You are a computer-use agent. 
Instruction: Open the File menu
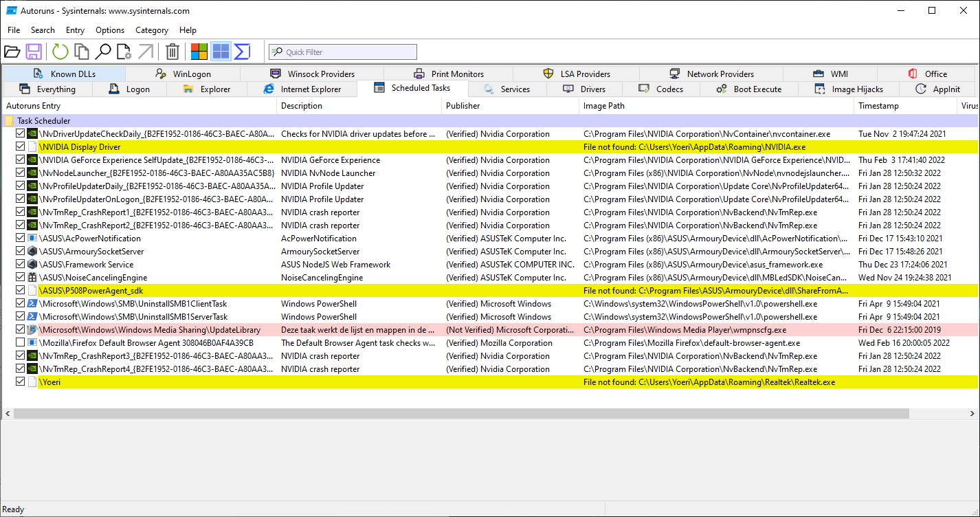coord(14,30)
